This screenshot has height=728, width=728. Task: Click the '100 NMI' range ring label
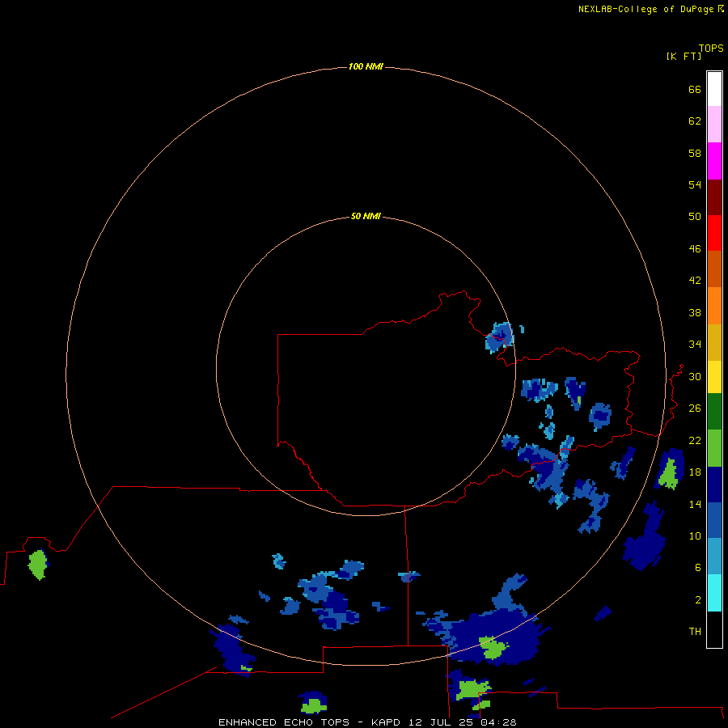(x=366, y=67)
